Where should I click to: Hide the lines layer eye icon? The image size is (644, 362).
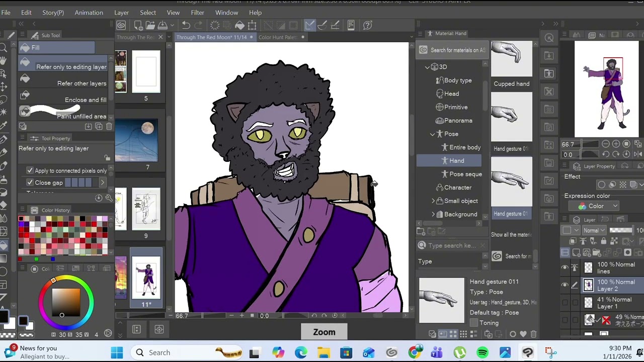[565, 267]
